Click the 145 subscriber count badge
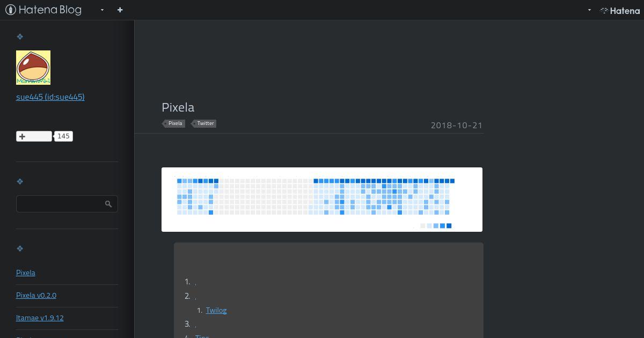Image resolution: width=644 pixels, height=338 pixels. pos(63,136)
